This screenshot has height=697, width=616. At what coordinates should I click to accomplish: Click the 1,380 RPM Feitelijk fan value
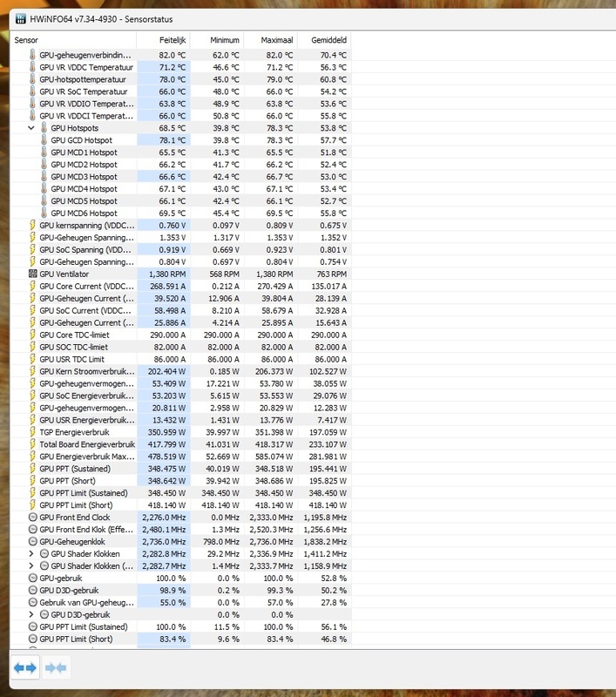(167, 274)
